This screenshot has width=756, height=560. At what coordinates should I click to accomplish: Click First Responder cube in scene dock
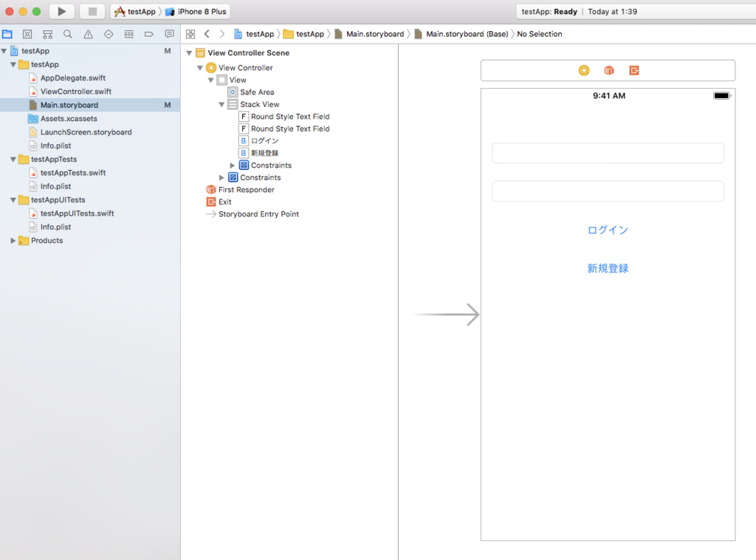point(609,70)
